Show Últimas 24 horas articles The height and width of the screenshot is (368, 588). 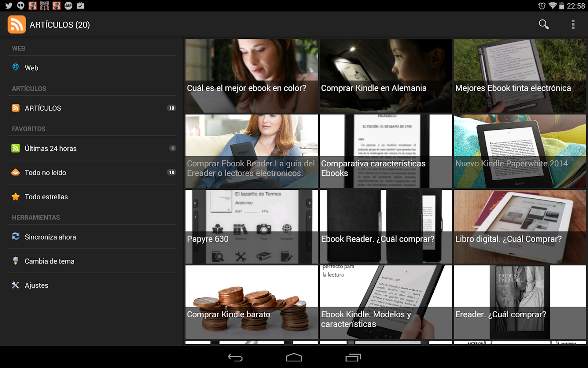pos(92,148)
